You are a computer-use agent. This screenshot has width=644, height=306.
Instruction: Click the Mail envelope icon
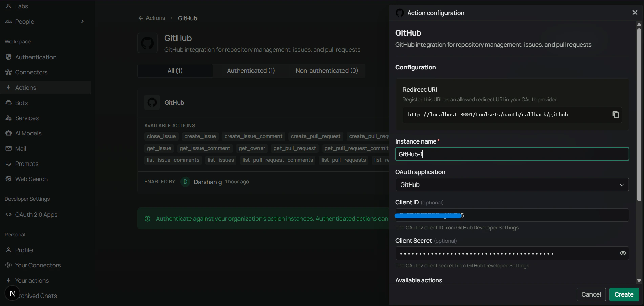tap(8, 148)
